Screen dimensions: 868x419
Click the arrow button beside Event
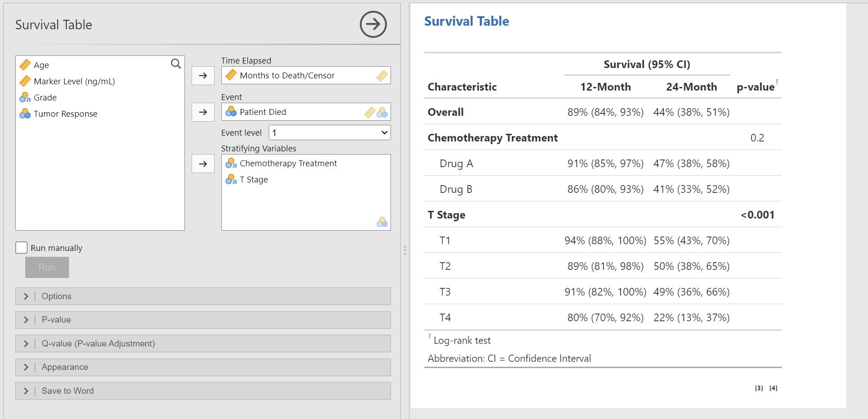coord(203,112)
